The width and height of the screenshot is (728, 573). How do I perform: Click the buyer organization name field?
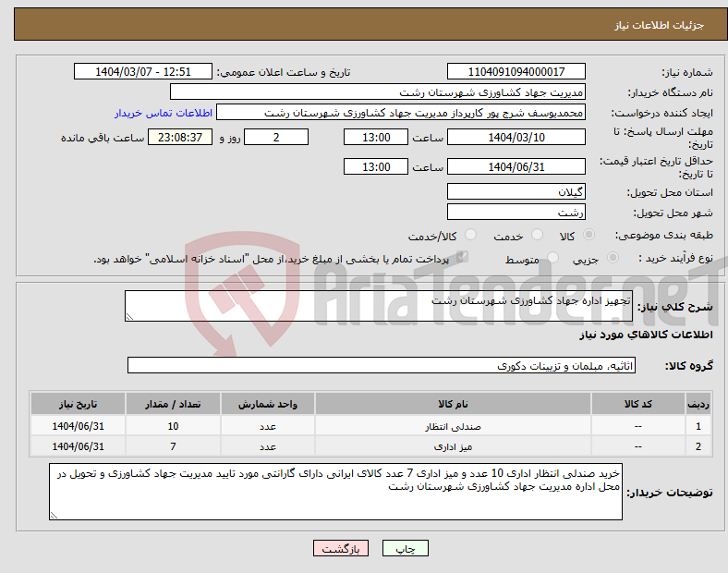(378, 91)
